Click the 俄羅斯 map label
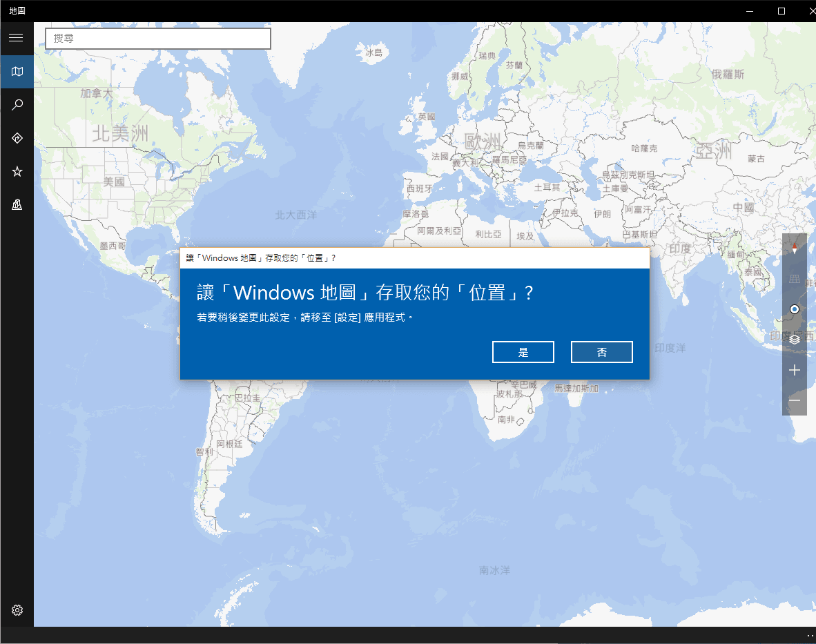 pyautogui.click(x=728, y=75)
